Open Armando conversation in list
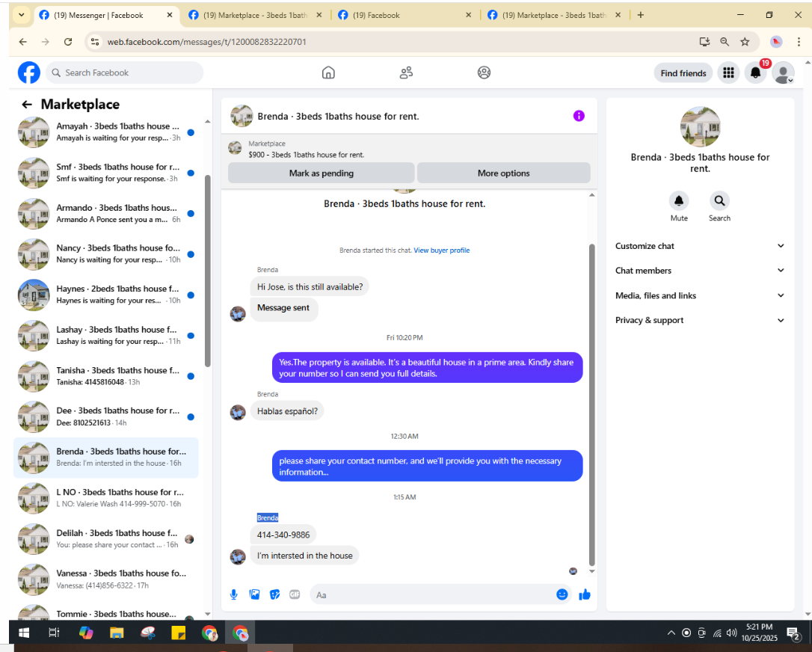The image size is (812, 652). (x=106, y=213)
